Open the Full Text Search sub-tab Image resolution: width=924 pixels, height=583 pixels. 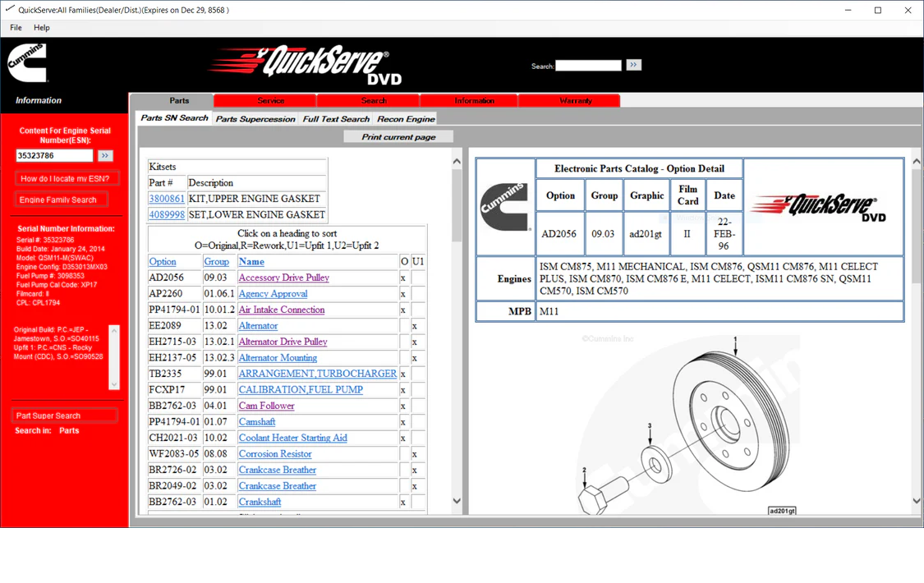[336, 117]
